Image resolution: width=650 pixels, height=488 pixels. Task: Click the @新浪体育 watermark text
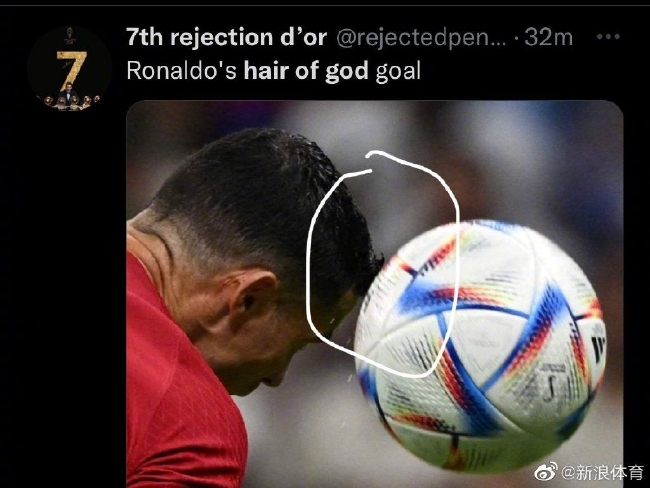[x=602, y=472]
